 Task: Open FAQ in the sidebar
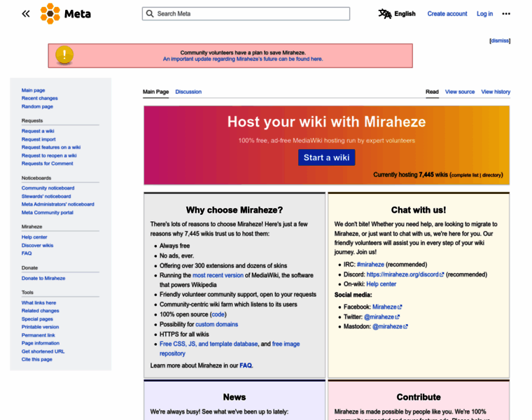[27, 253]
